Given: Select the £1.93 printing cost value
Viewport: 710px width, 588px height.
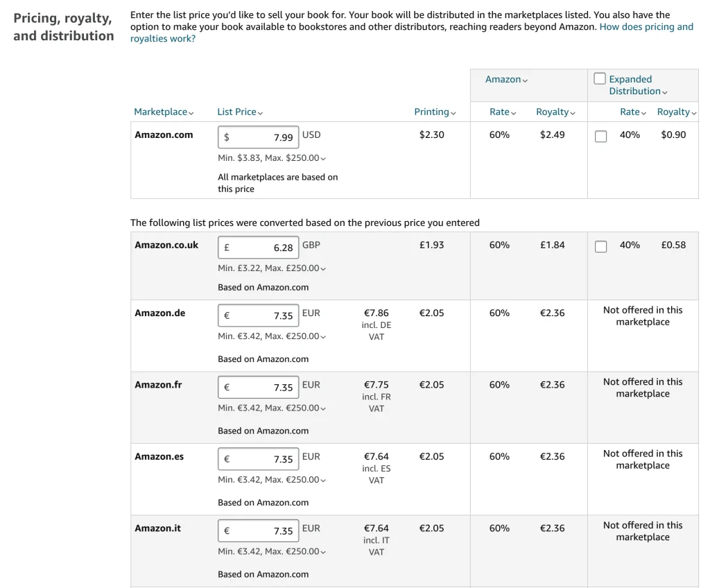Looking at the screenshot, I should (x=431, y=245).
